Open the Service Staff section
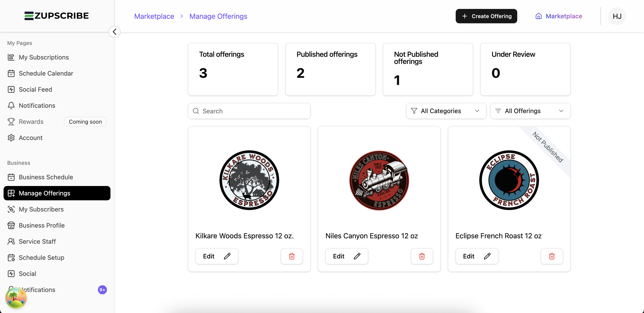This screenshot has height=313, width=644. (37, 241)
